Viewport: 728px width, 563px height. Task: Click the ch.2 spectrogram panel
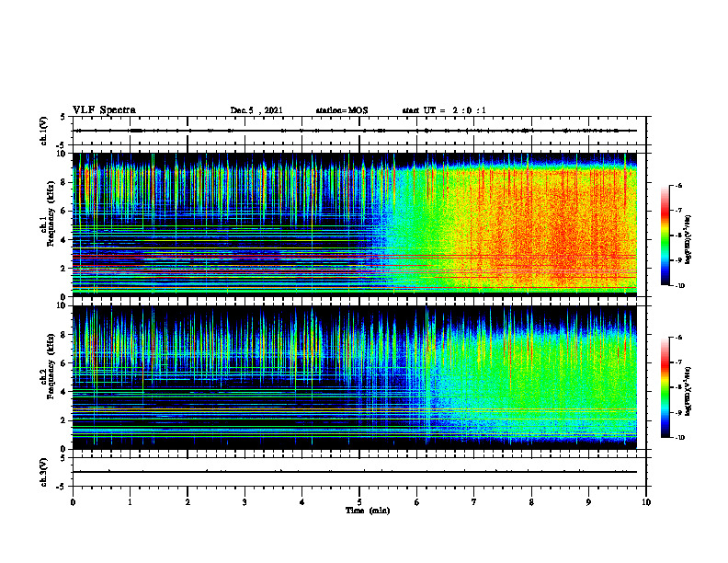coord(355,377)
